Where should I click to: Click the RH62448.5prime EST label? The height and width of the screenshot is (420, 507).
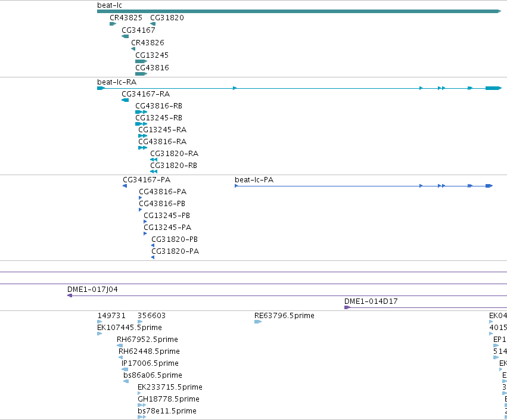(149, 351)
